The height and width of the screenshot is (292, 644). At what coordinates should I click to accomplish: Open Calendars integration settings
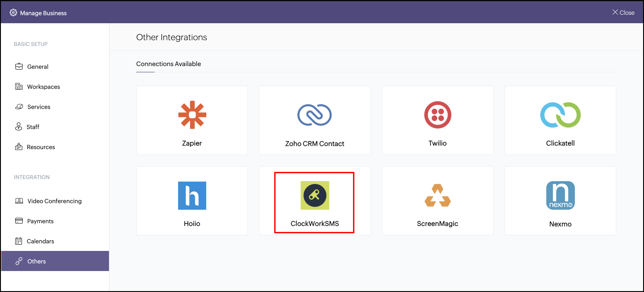[x=40, y=241]
